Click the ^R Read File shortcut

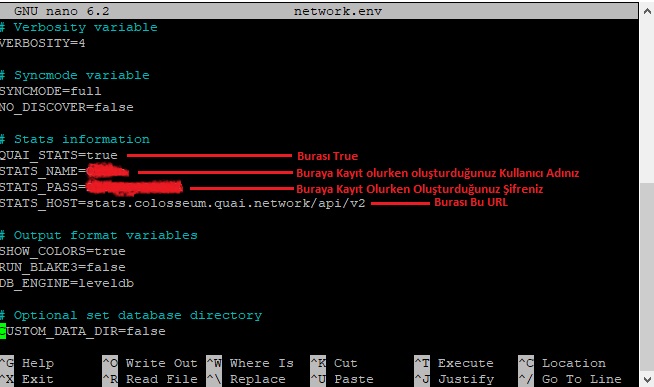coord(150,379)
